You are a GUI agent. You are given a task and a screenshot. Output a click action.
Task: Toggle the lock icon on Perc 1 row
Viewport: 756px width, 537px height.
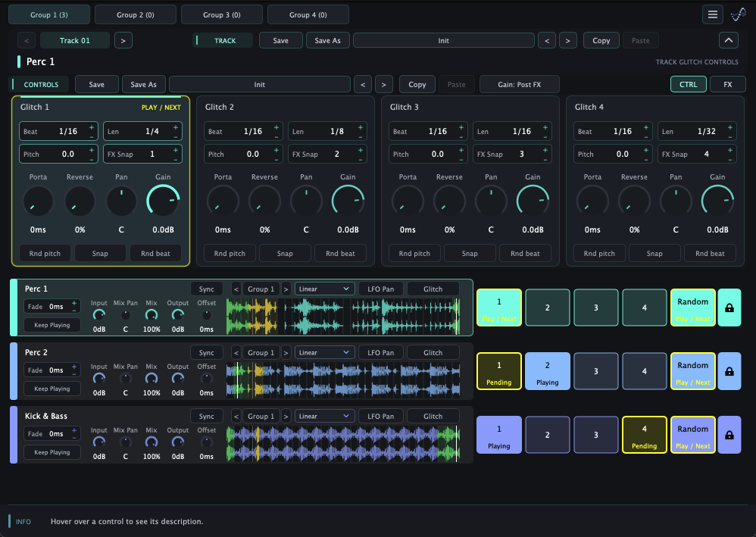coord(729,308)
